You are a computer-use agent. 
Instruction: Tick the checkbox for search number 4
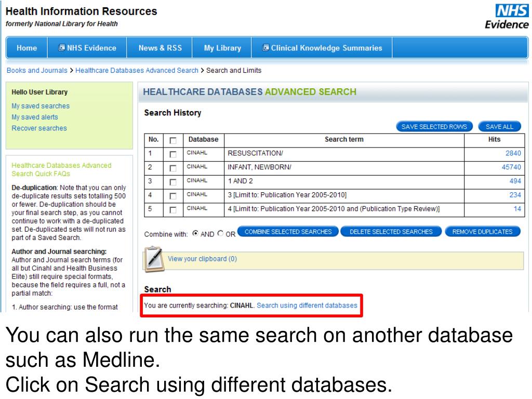pos(173,196)
